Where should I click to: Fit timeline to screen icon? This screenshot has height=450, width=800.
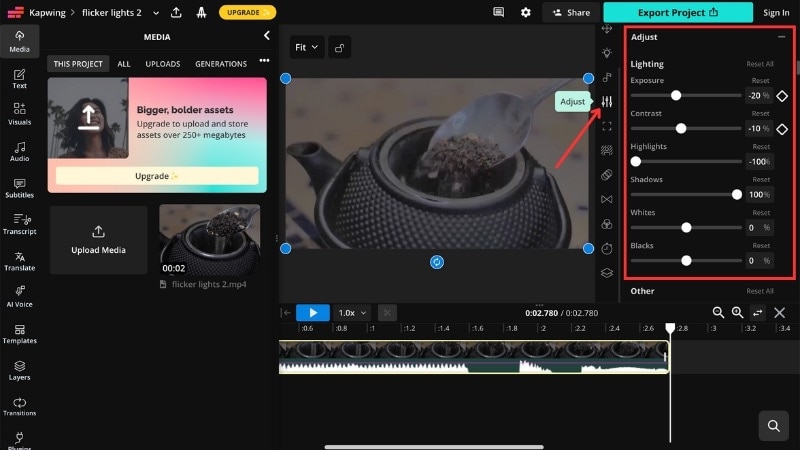[x=758, y=312]
